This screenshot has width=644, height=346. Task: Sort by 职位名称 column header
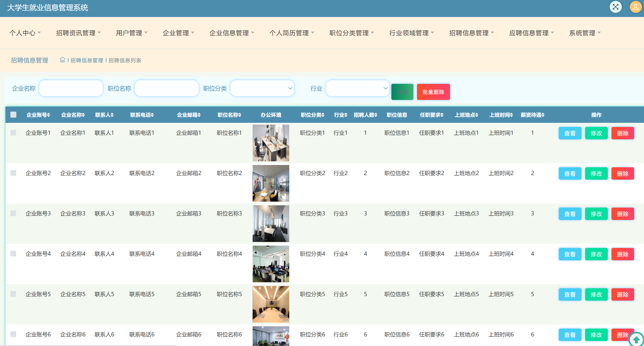[229, 115]
